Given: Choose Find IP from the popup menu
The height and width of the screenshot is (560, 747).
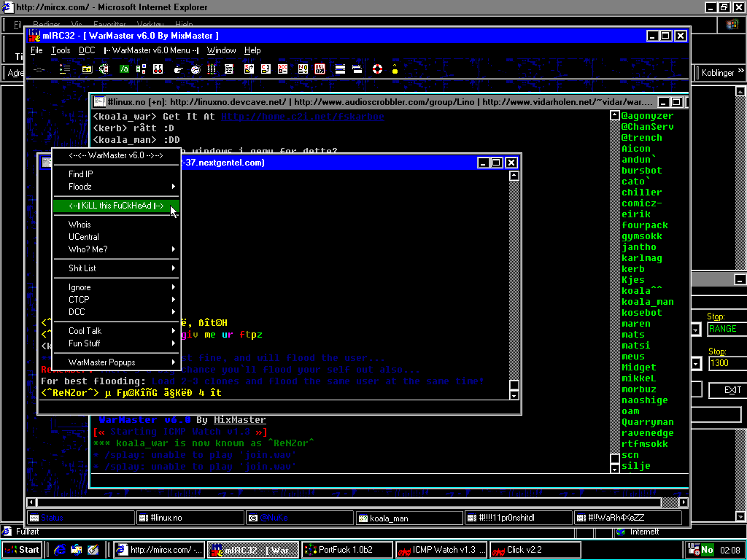Looking at the screenshot, I should [x=116, y=174].
